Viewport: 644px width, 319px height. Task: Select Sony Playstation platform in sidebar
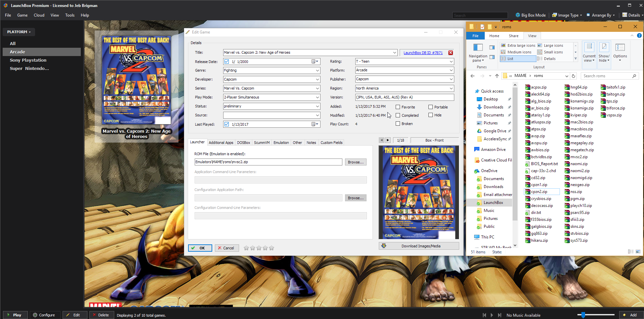click(x=28, y=60)
